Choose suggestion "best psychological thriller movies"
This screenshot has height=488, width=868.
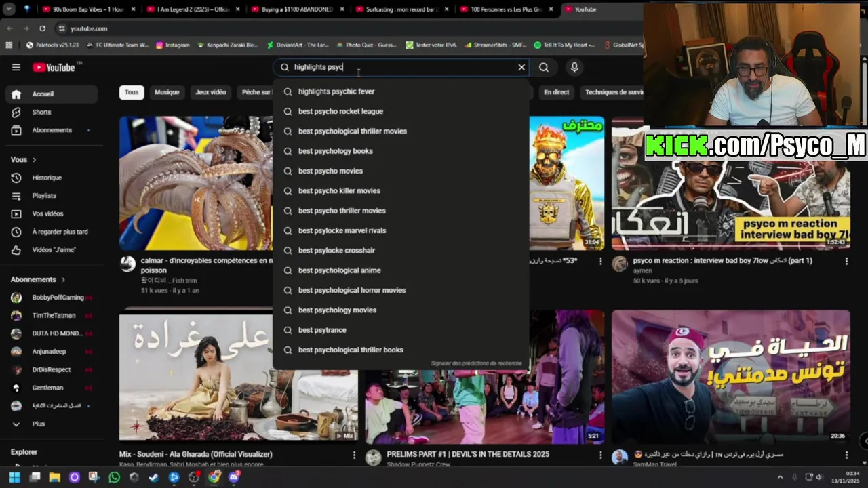[401, 131]
